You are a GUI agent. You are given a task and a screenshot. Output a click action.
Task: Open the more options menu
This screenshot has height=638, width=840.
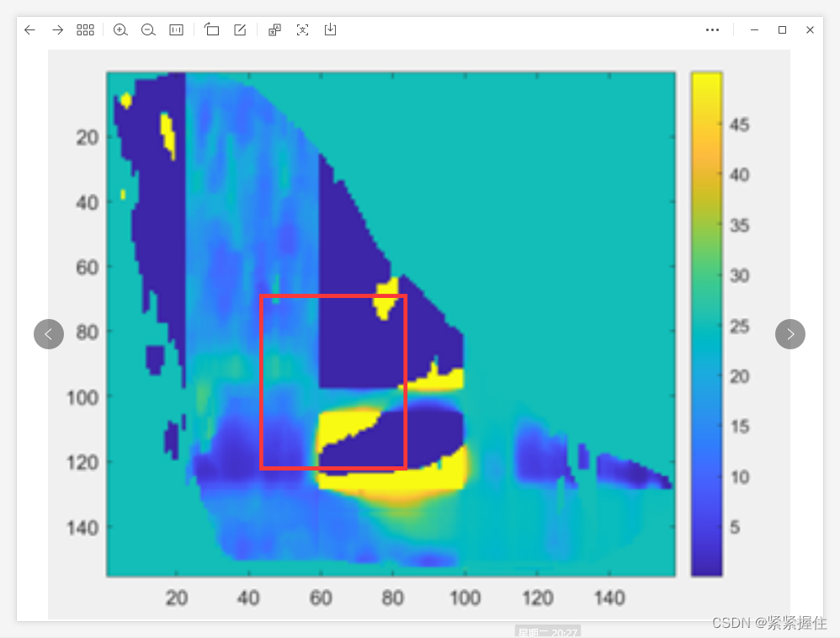pos(712,29)
